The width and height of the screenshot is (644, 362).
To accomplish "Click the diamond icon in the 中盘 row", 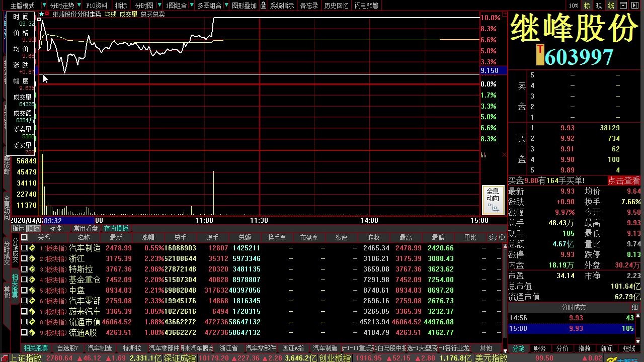I will 32,290.
